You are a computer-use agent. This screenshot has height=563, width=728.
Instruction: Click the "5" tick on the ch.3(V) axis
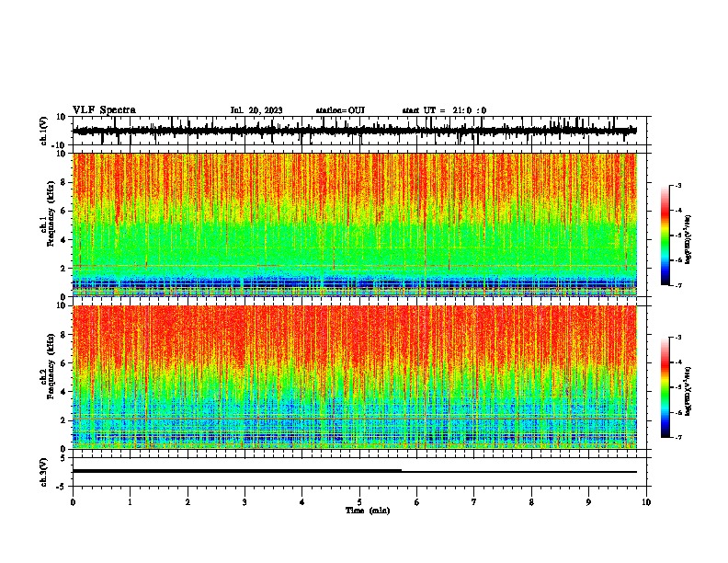coord(64,458)
